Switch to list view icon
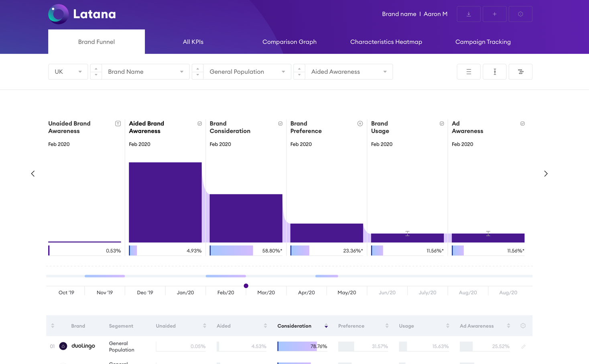 pos(468,72)
